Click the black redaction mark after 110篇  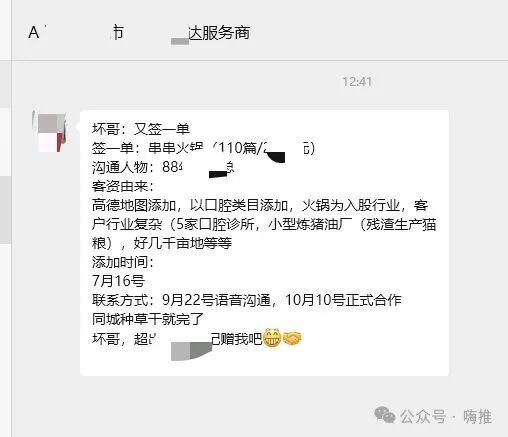[276, 156]
